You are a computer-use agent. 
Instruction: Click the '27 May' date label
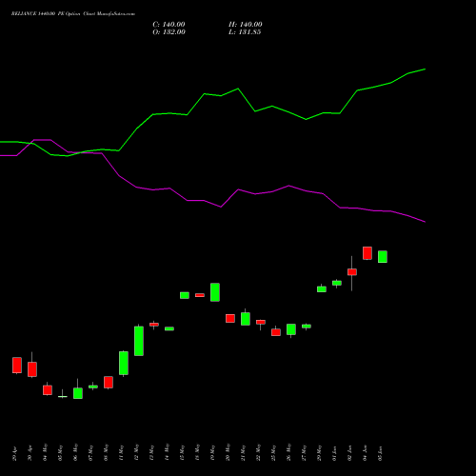coord(304,452)
